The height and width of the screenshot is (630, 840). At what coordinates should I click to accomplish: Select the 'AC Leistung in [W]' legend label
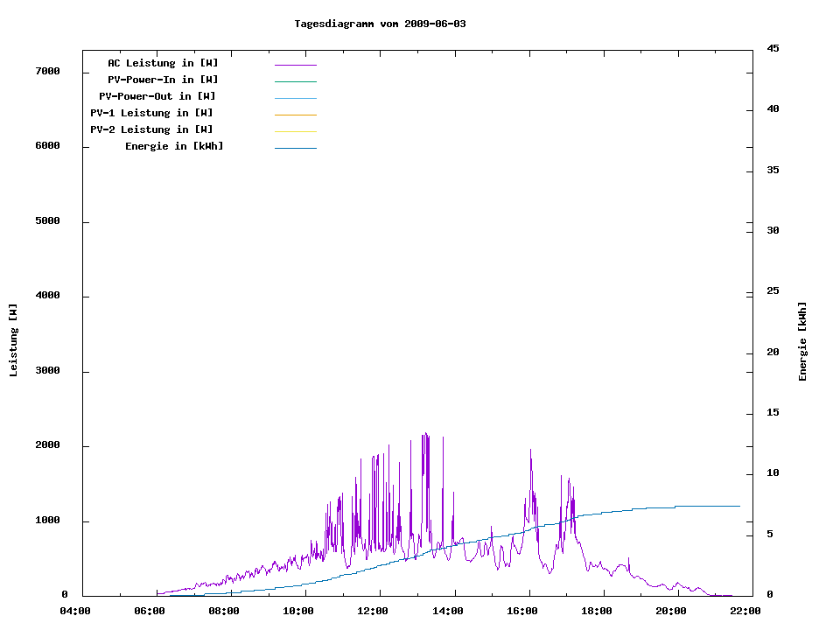[163, 63]
